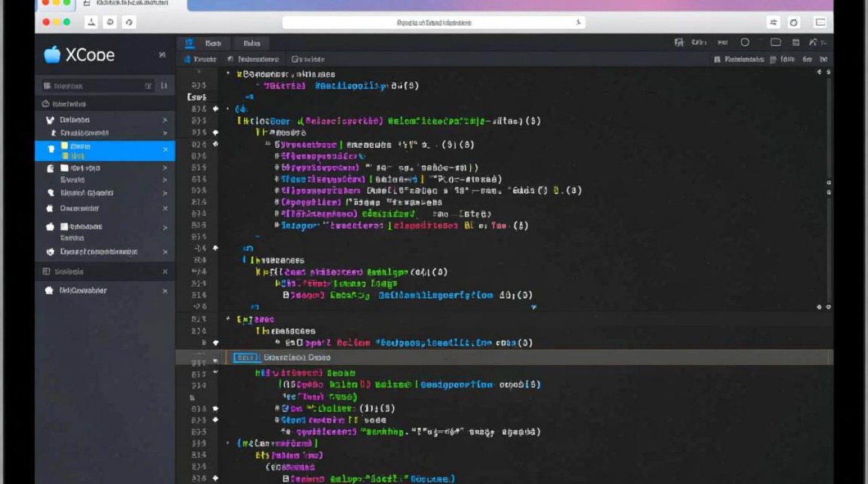The image size is (868, 484).
Task: Toggle the gutter marker on the first code line below the highlighted bar
Action: [x=215, y=372]
